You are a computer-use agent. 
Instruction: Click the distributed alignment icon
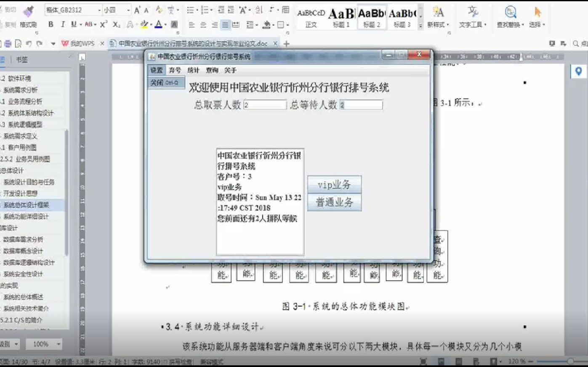236,25
